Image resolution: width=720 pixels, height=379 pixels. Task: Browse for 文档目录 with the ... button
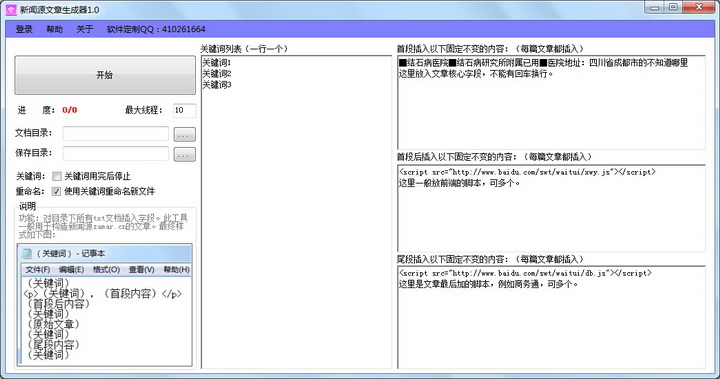[185, 134]
